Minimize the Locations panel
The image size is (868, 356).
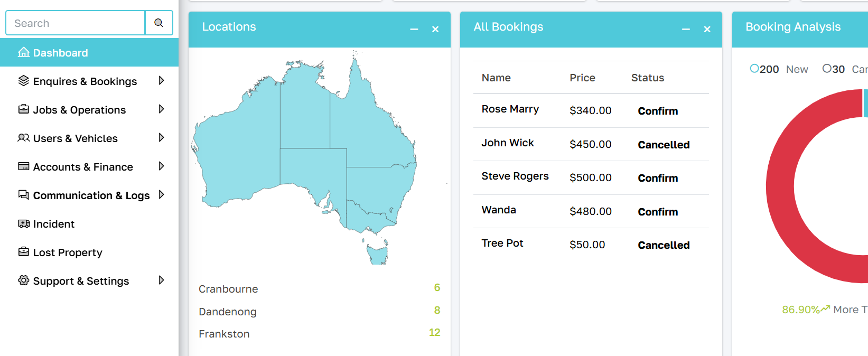[414, 29]
